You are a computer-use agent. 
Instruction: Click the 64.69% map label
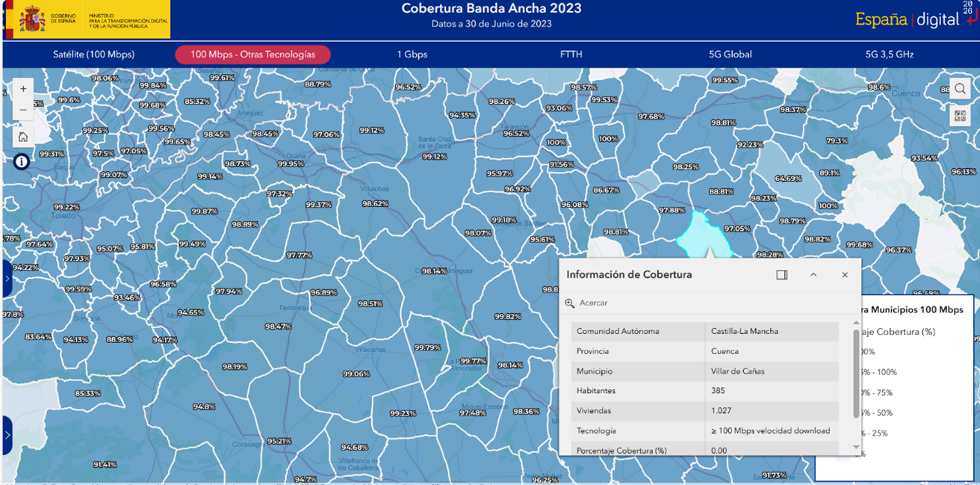click(x=788, y=179)
